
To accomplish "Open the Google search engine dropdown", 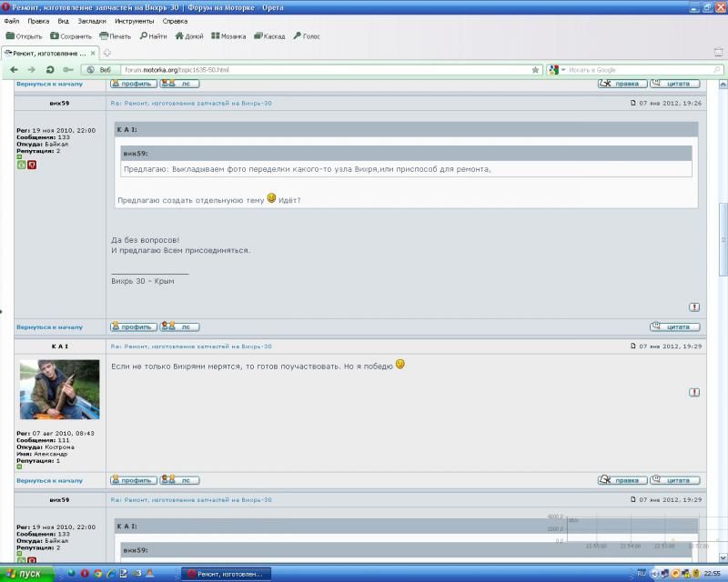I will (557, 69).
